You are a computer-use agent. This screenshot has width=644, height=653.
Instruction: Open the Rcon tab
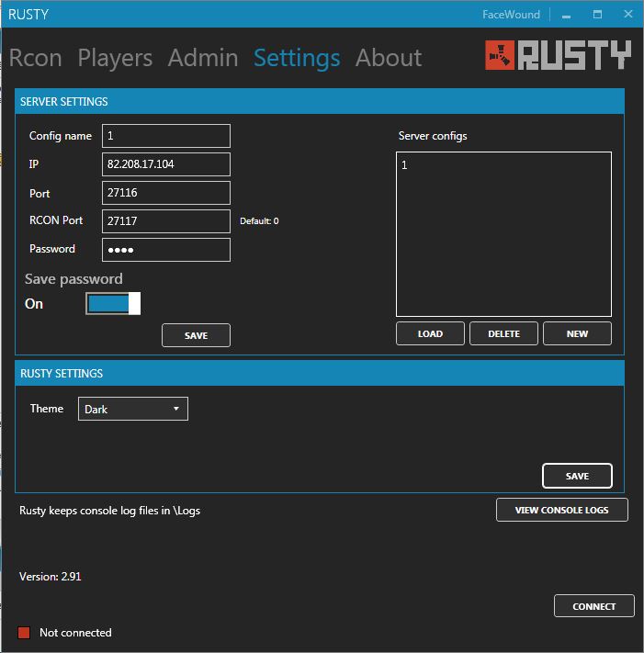tap(36, 58)
